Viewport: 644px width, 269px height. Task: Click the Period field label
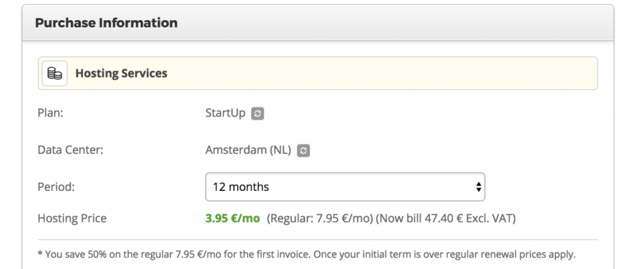pyautogui.click(x=56, y=187)
